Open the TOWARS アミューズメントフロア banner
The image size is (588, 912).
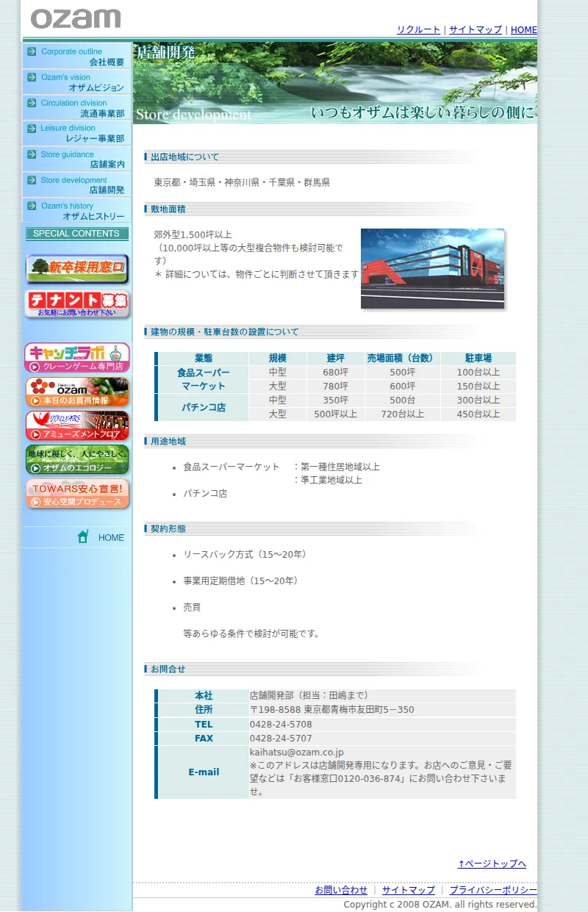(x=77, y=426)
